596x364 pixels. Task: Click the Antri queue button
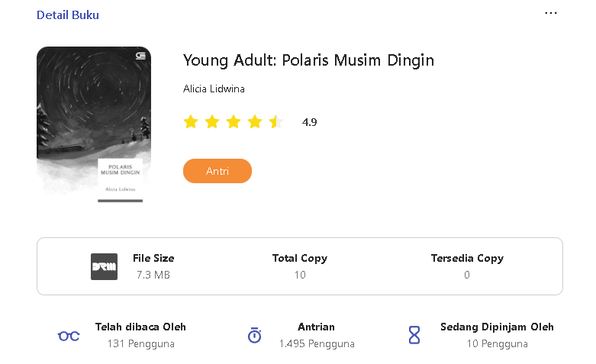coord(217,171)
